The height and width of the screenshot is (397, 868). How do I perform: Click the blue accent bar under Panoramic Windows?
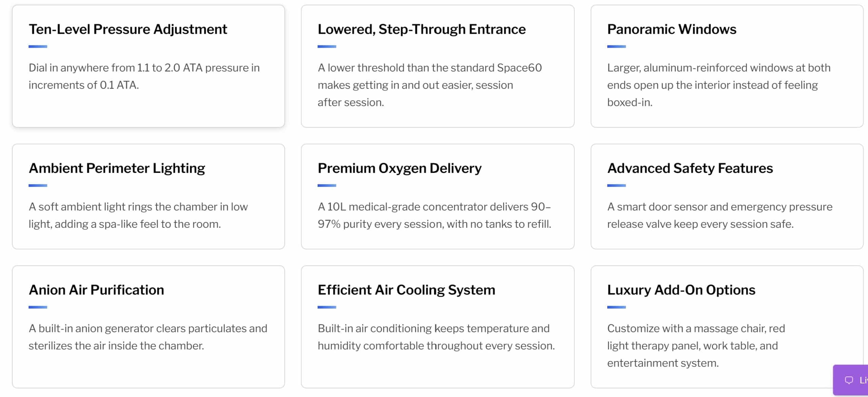pos(616,46)
